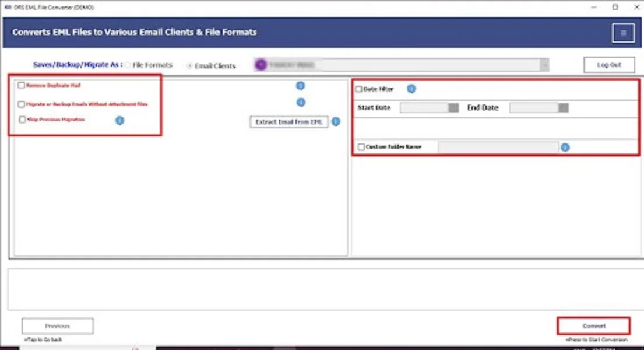Click info icon beside Extract Email from EML
This screenshot has width=644, height=350.
point(336,122)
